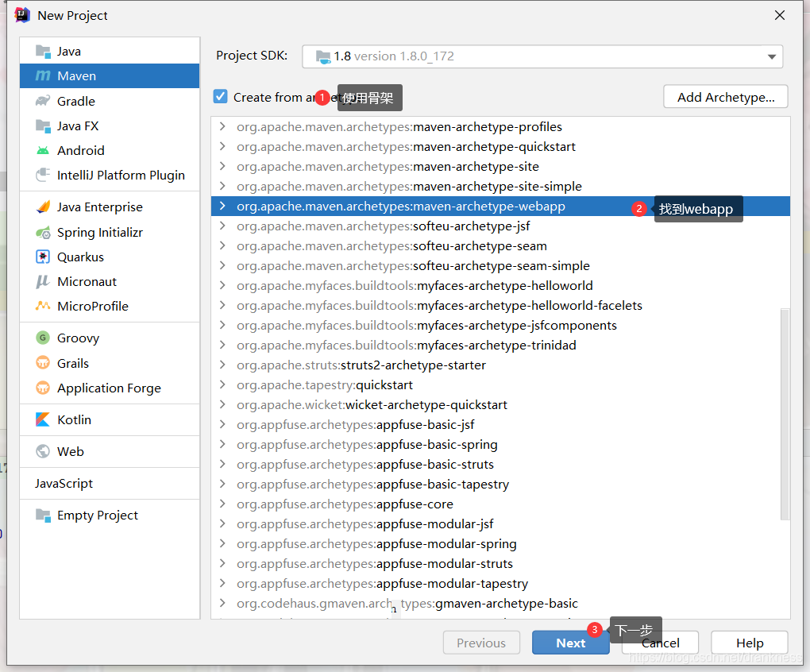Select myfaces-archetype-jsfcomponents row
The height and width of the screenshot is (672, 810).
tap(500, 326)
